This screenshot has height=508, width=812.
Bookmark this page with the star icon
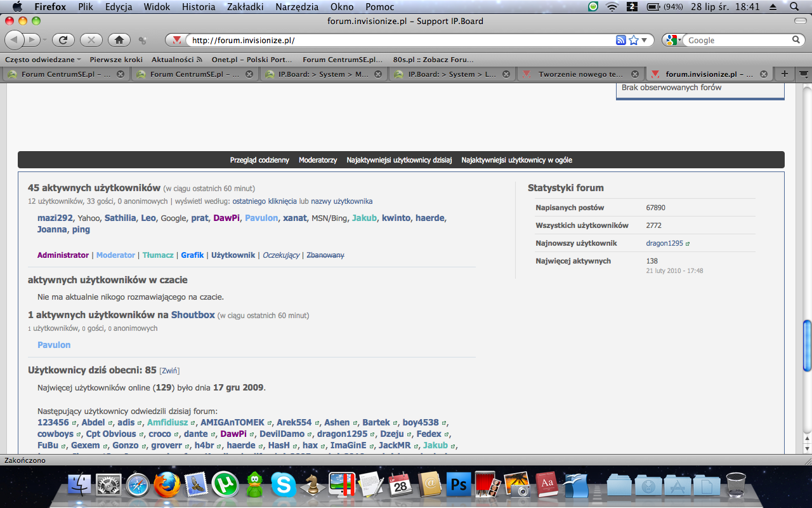coord(633,40)
